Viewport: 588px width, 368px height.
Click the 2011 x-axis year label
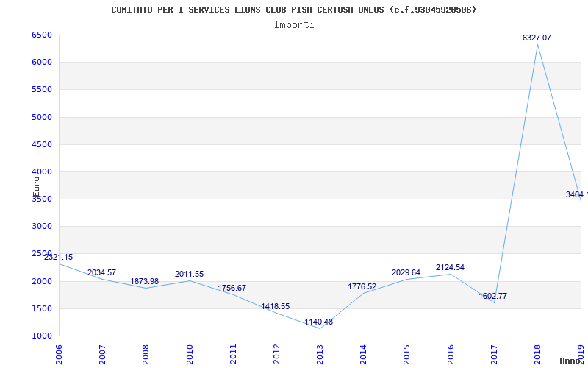point(233,354)
